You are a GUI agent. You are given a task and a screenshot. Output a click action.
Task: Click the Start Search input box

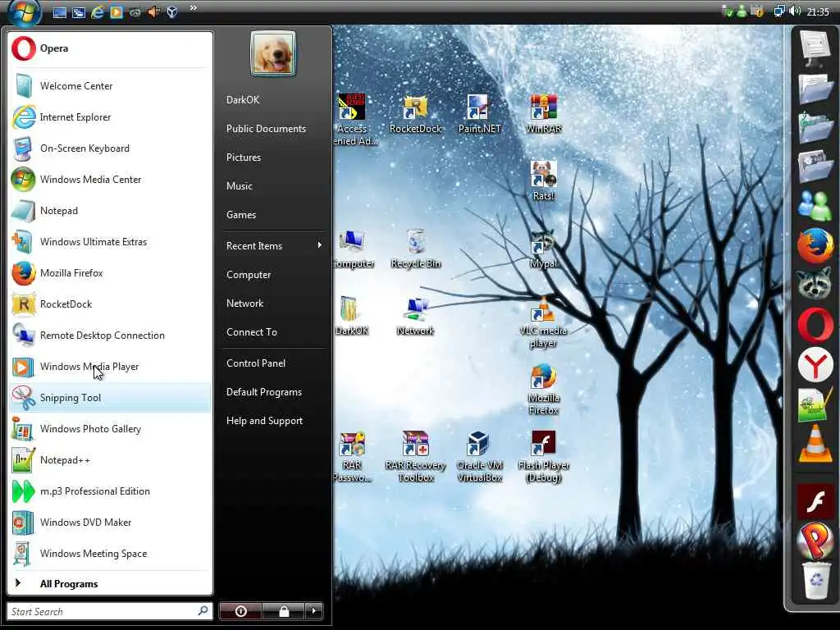(109, 611)
